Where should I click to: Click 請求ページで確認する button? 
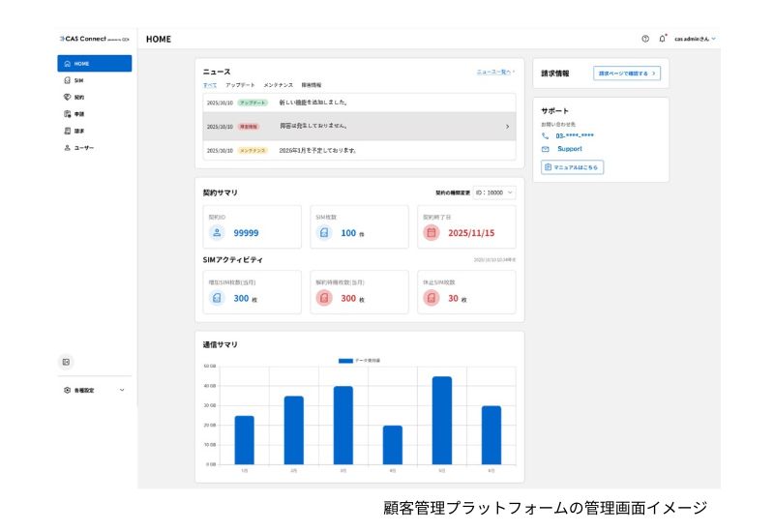(x=627, y=73)
